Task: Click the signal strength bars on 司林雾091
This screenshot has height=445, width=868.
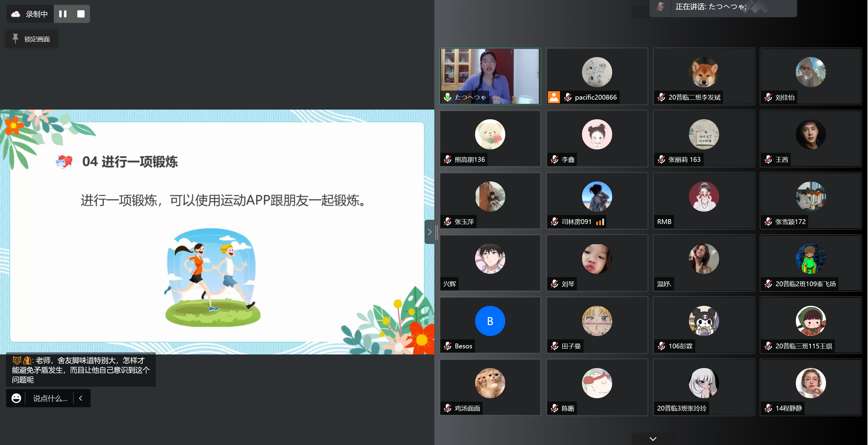Action: pos(600,222)
